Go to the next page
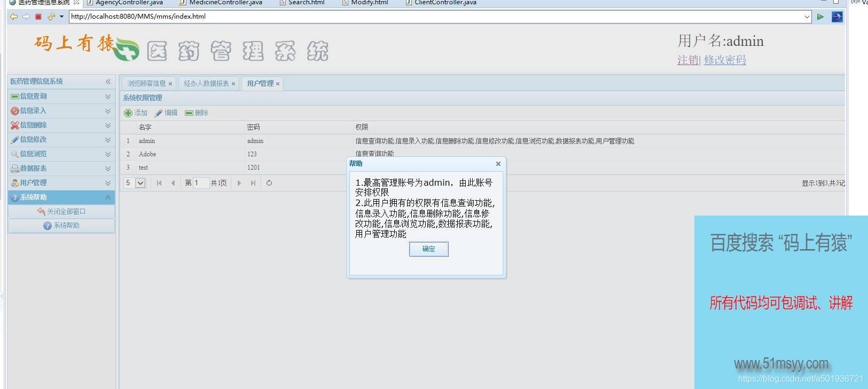 tap(239, 183)
